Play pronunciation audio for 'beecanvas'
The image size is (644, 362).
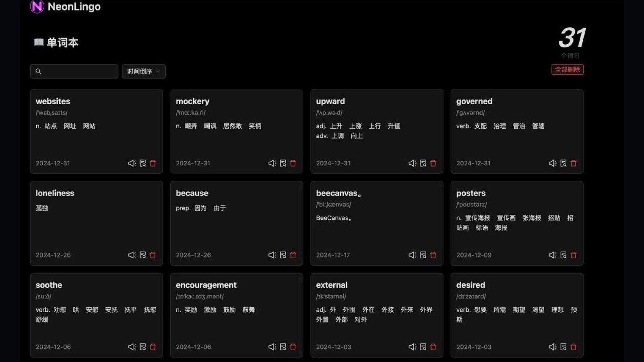(x=412, y=255)
